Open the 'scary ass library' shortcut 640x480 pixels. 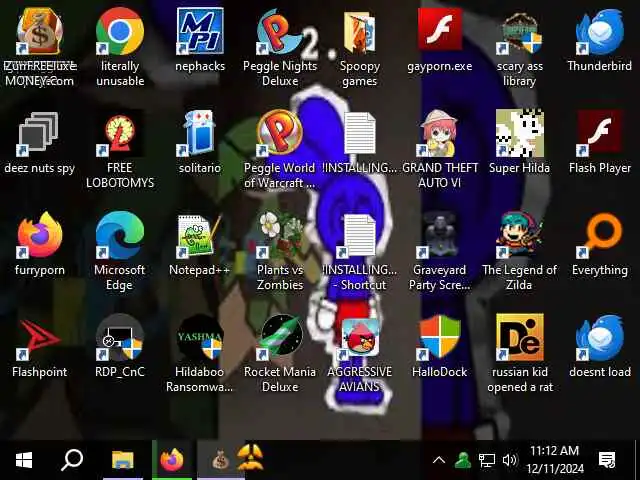519,33
